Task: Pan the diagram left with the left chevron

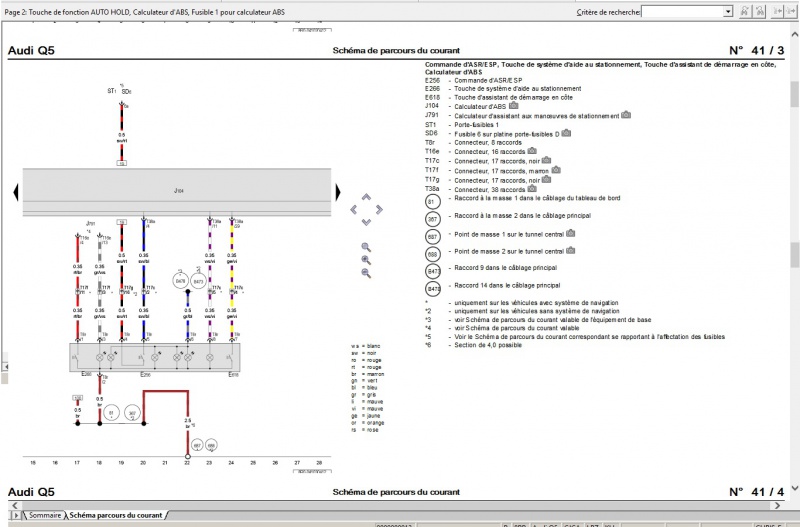Action: click(x=353, y=210)
